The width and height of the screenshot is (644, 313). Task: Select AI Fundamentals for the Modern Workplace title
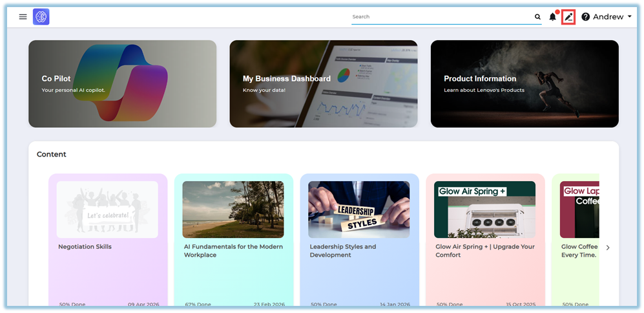point(233,251)
